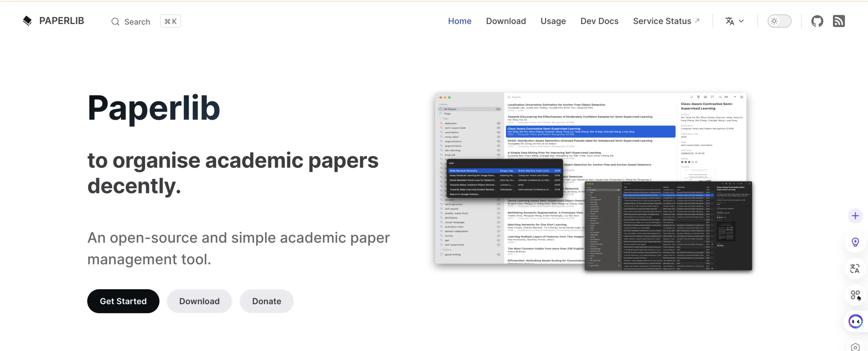
Task: Toggle the light/dark theme switch
Action: point(779,21)
